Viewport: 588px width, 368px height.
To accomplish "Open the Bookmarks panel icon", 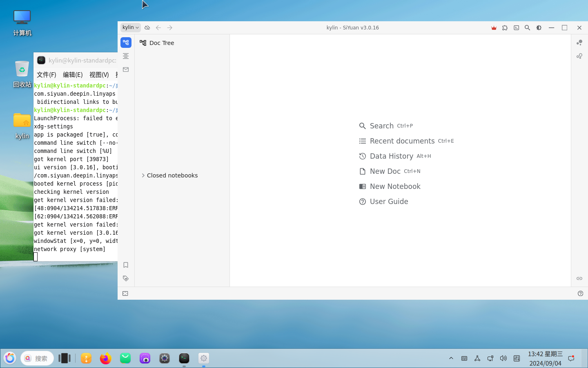I will (x=126, y=265).
